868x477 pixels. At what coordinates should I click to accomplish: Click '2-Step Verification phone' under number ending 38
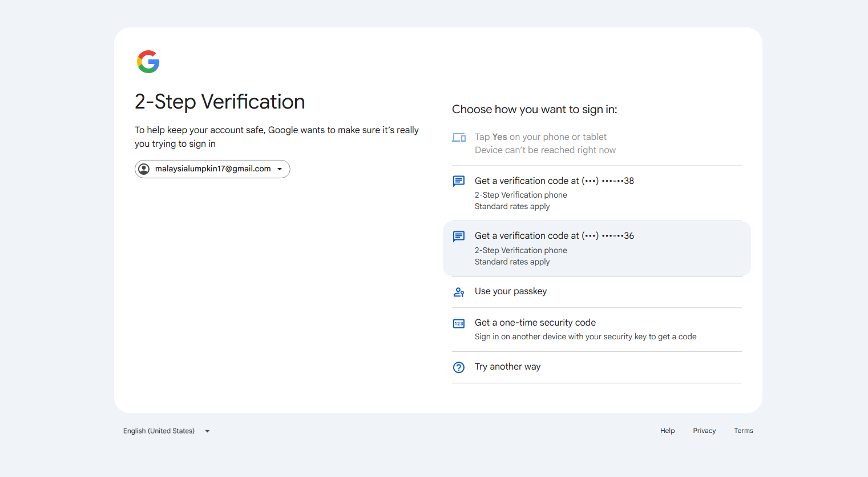(521, 195)
